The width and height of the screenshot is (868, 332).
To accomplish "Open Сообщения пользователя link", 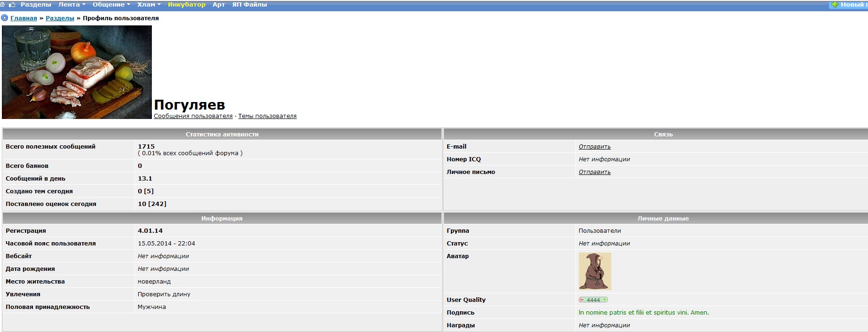I will click(x=193, y=116).
